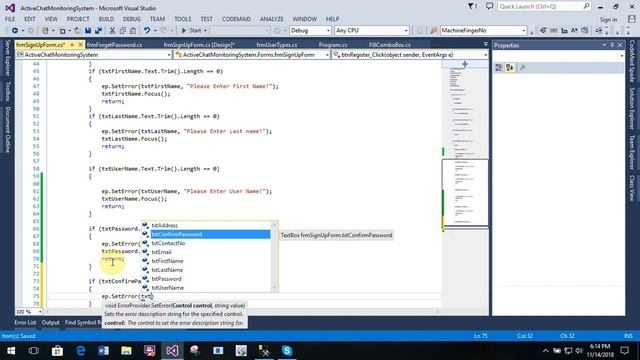Screen dimensions: 640x360
Task: Click the Save icon in toolbar
Action: [88, 31]
